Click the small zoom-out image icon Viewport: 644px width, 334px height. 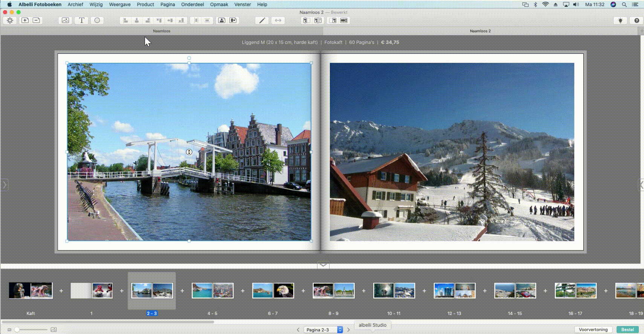9,330
